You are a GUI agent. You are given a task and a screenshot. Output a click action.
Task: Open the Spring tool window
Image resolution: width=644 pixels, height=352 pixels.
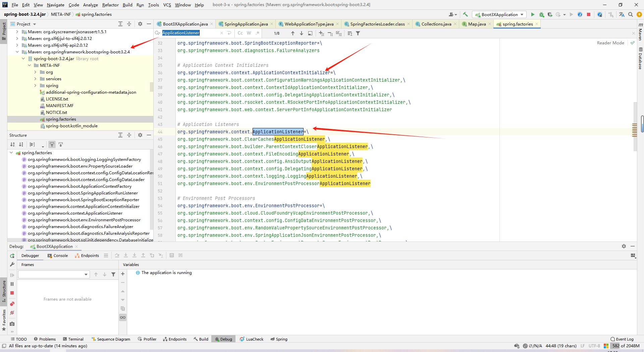(279, 339)
